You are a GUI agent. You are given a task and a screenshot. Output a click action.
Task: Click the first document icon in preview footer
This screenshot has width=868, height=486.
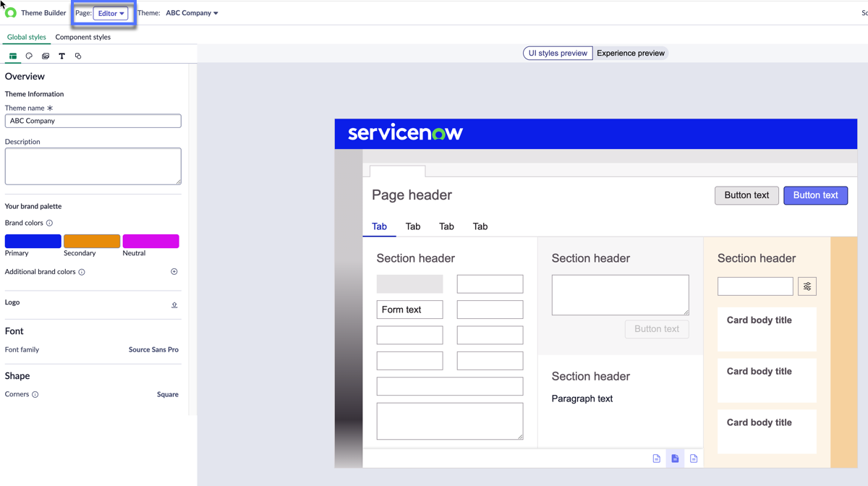[657, 459]
